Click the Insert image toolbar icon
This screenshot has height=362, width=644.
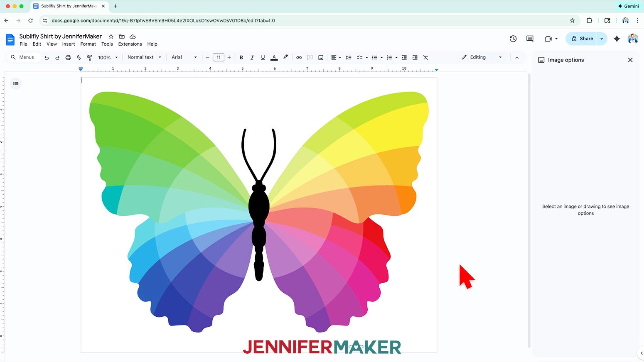(x=321, y=58)
